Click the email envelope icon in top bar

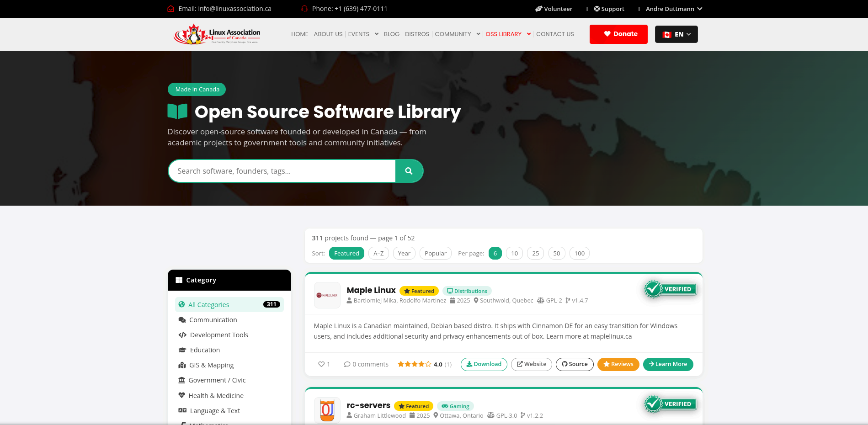(171, 9)
